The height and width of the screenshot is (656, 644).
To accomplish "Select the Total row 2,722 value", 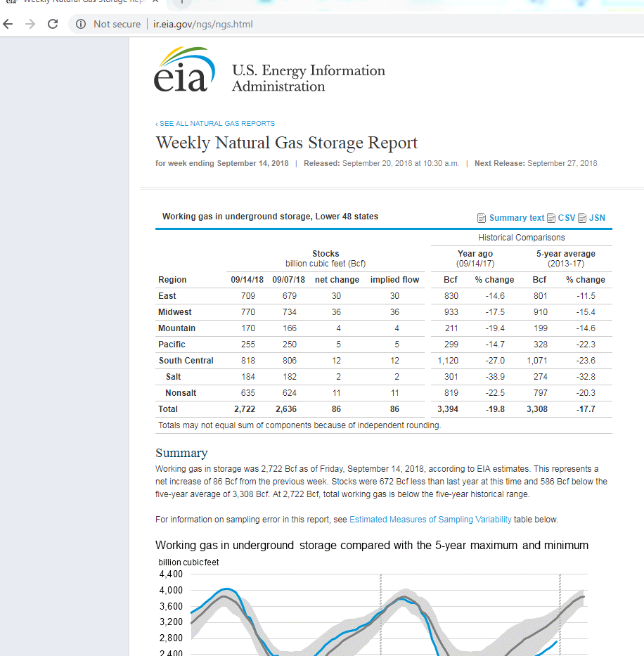I will tap(244, 409).
